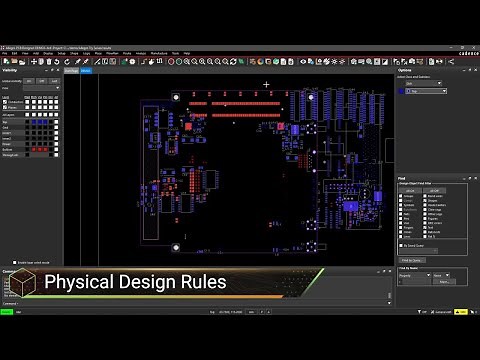Open the Setup menu
480x360 pixels.
click(62, 53)
